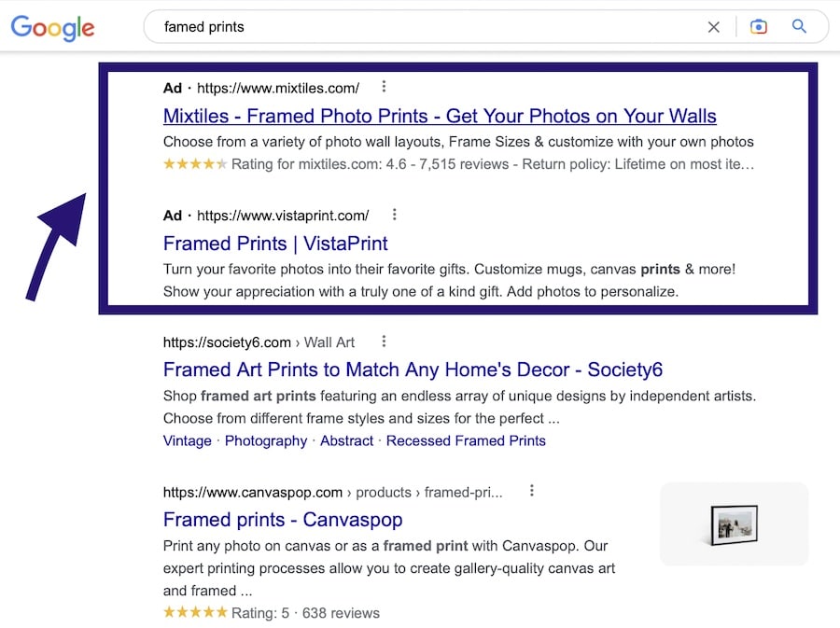
Task: Click the canvaspop.com URL breadcrumb
Action: click(x=332, y=491)
